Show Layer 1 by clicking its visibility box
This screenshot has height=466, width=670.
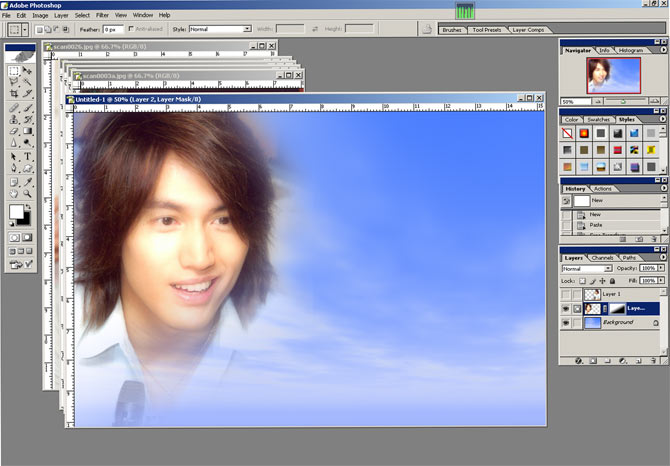[x=566, y=294]
